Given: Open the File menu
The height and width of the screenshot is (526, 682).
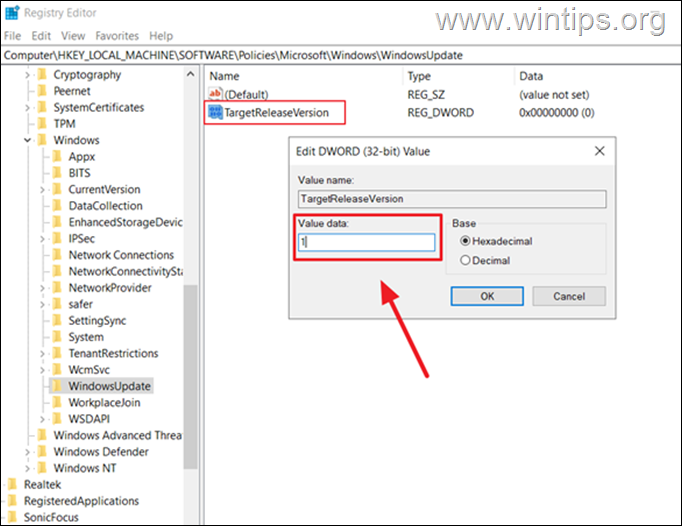Looking at the screenshot, I should [12, 36].
